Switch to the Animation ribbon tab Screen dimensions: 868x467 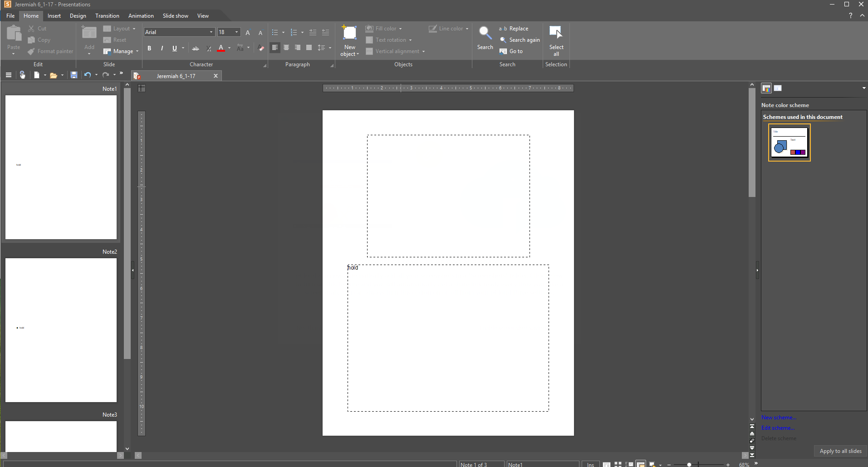click(141, 16)
